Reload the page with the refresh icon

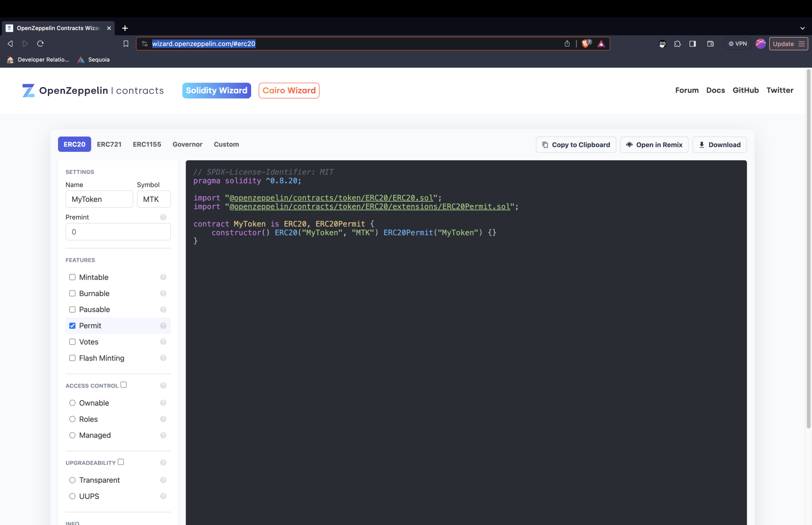click(40, 44)
